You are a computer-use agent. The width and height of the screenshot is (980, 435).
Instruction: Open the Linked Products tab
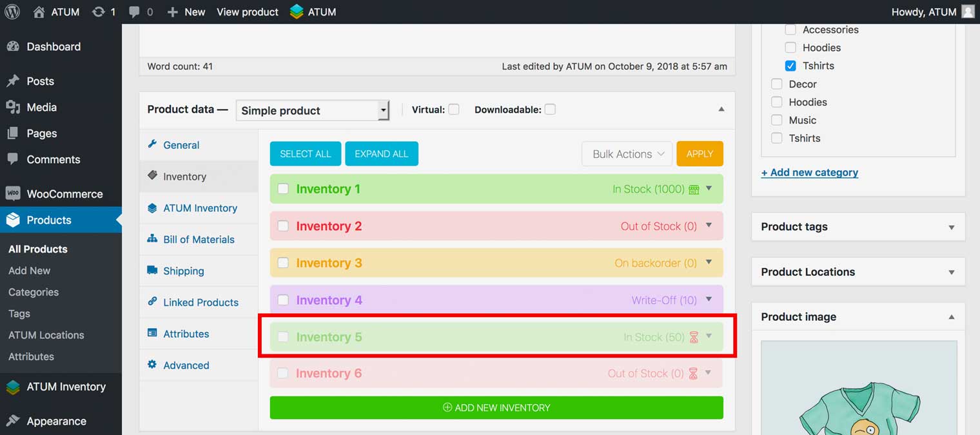pos(201,302)
